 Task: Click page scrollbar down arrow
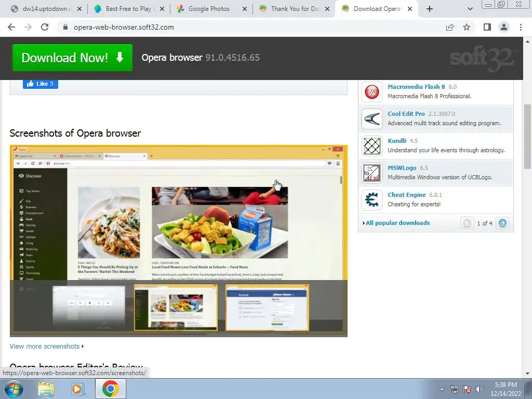(x=527, y=374)
